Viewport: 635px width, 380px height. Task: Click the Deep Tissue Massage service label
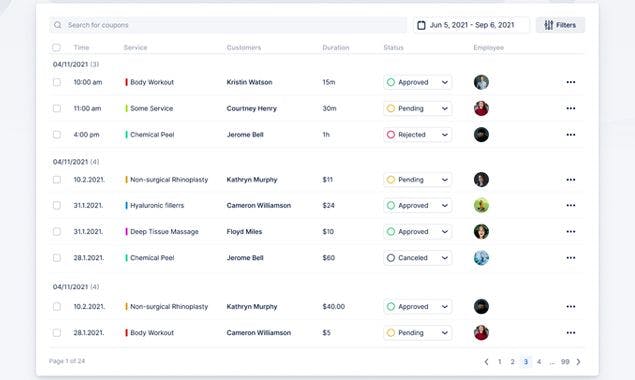click(164, 232)
